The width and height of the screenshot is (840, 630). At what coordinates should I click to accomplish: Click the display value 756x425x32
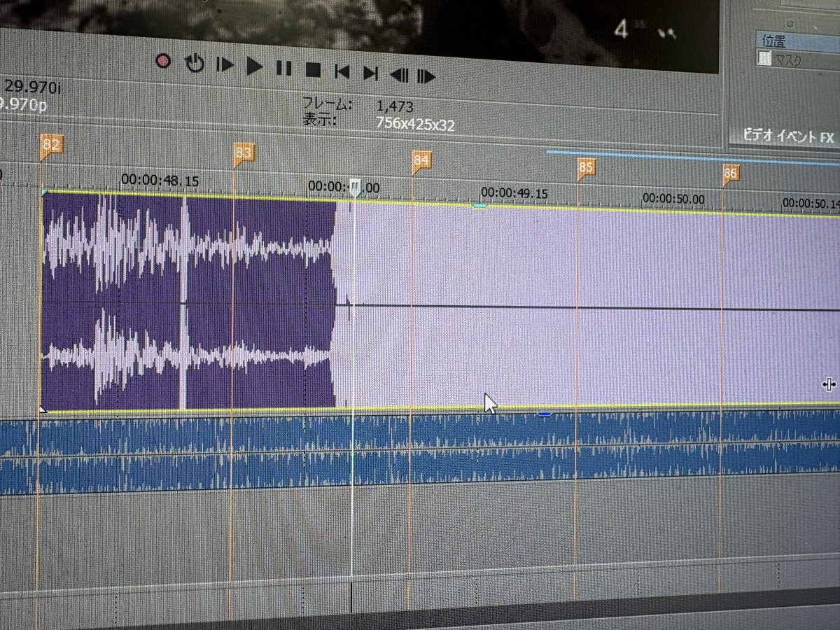click(x=415, y=125)
